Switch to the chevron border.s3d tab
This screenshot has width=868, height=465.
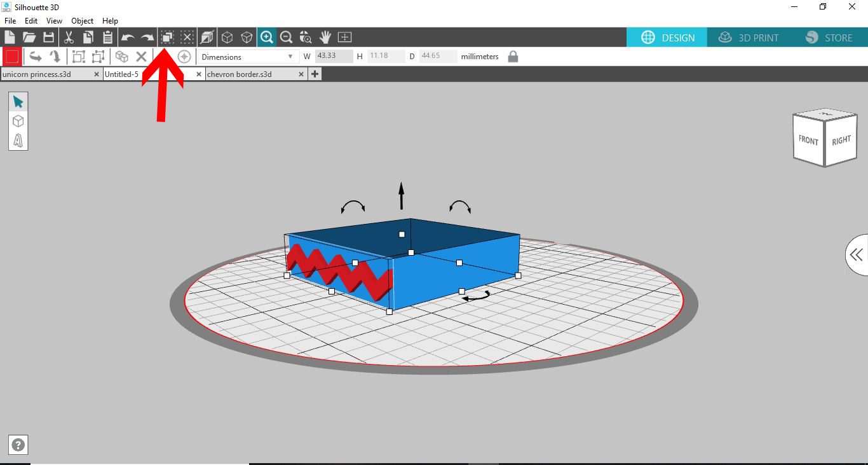point(255,74)
